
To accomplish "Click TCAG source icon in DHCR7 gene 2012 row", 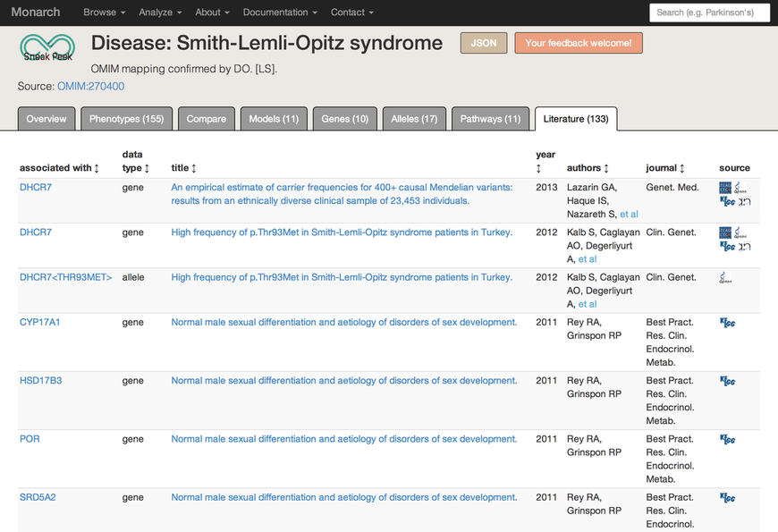I will [x=725, y=232].
